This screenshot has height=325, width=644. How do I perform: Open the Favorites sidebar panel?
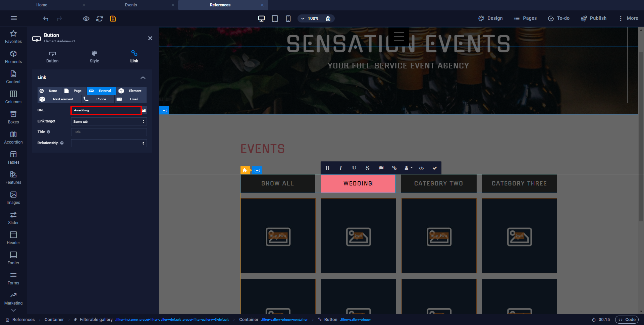[13, 37]
